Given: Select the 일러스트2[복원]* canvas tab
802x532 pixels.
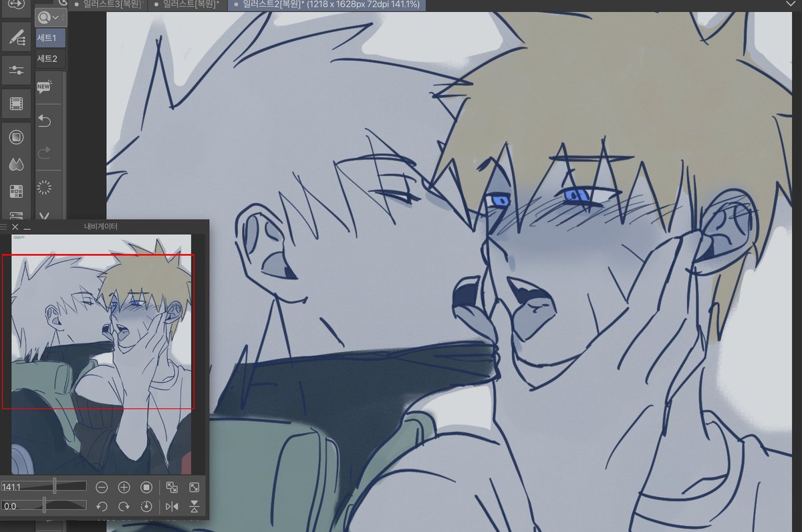Looking at the screenshot, I should [x=327, y=5].
